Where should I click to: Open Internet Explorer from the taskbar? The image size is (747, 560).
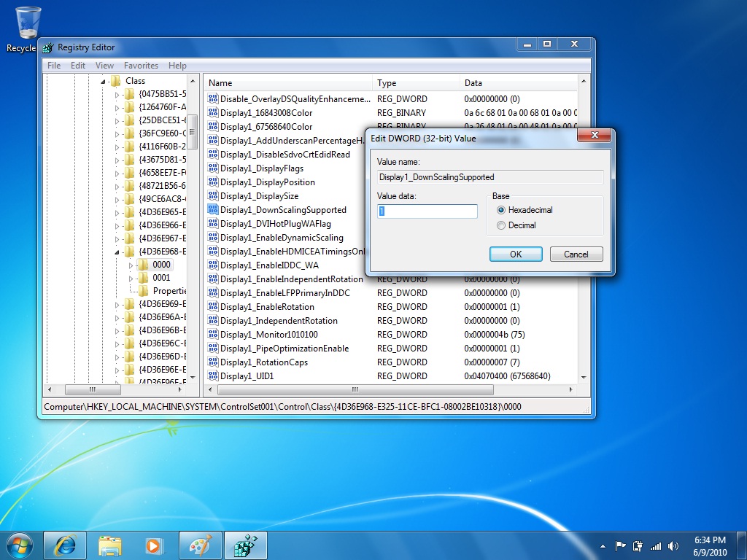[x=65, y=545]
